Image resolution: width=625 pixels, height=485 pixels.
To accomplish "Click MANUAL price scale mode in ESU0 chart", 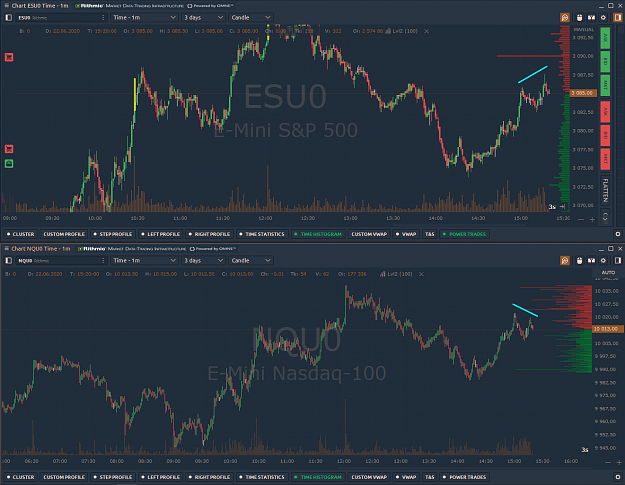I will click(584, 29).
